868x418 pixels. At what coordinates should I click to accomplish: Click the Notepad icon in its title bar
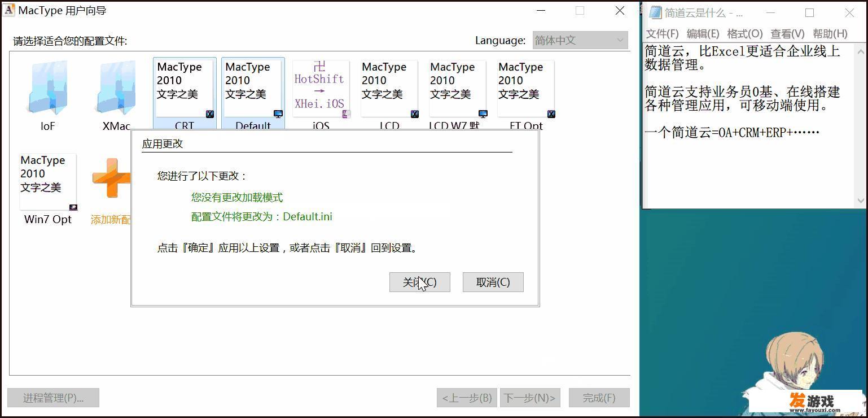point(655,12)
